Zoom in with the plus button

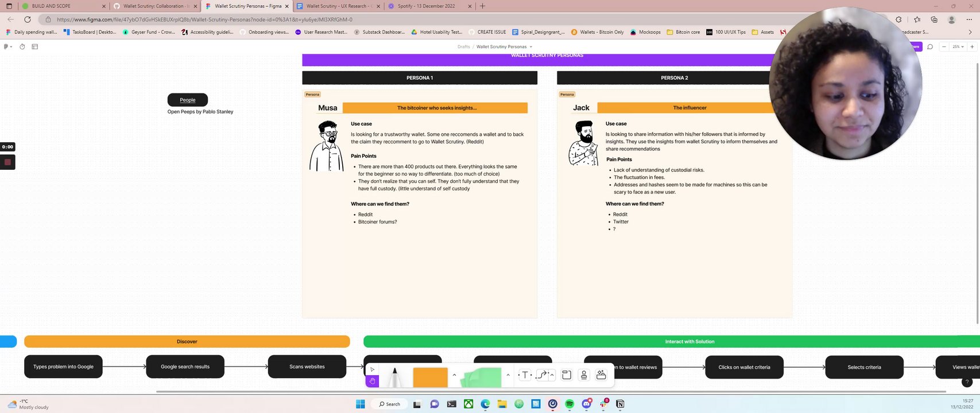pos(972,46)
